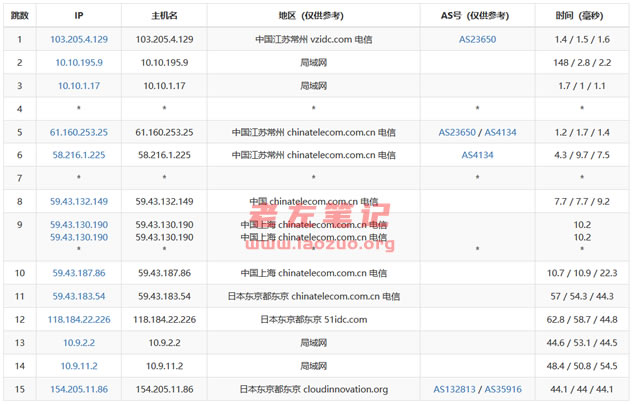Open IP link 154.205.11.86
Screen dimensions: 632x404
(79, 389)
